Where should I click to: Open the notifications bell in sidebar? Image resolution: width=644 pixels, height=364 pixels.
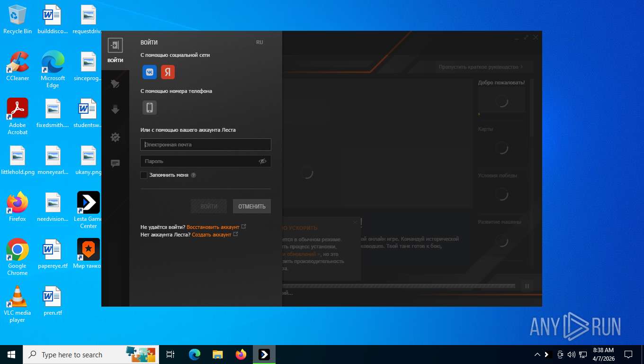115,84
